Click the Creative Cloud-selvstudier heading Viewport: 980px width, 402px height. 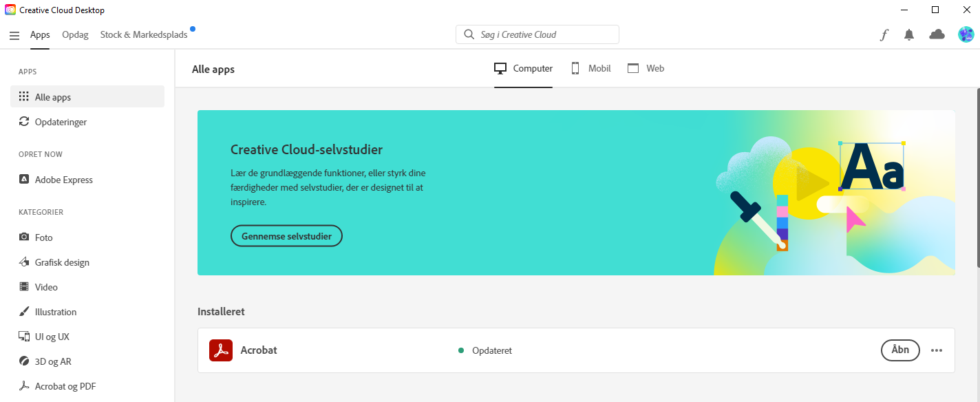(x=306, y=150)
